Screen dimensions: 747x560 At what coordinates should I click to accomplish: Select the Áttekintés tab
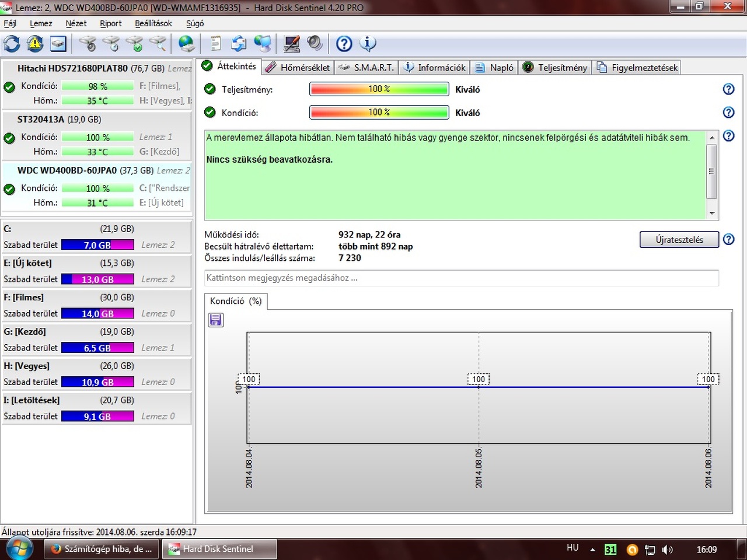pyautogui.click(x=229, y=66)
